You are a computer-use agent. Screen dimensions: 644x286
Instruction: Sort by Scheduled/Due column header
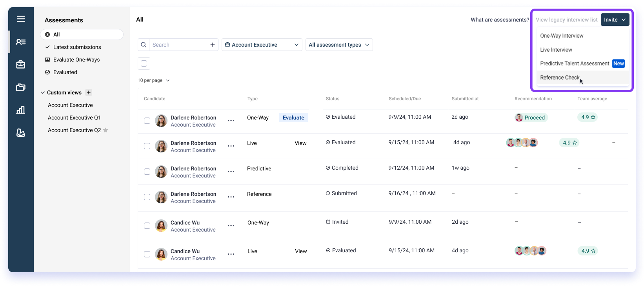405,99
